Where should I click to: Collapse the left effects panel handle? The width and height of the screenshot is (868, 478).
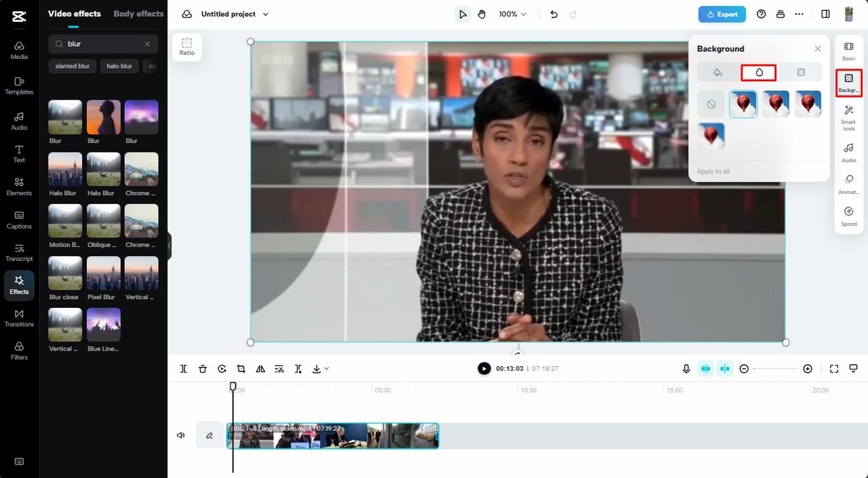[170, 245]
